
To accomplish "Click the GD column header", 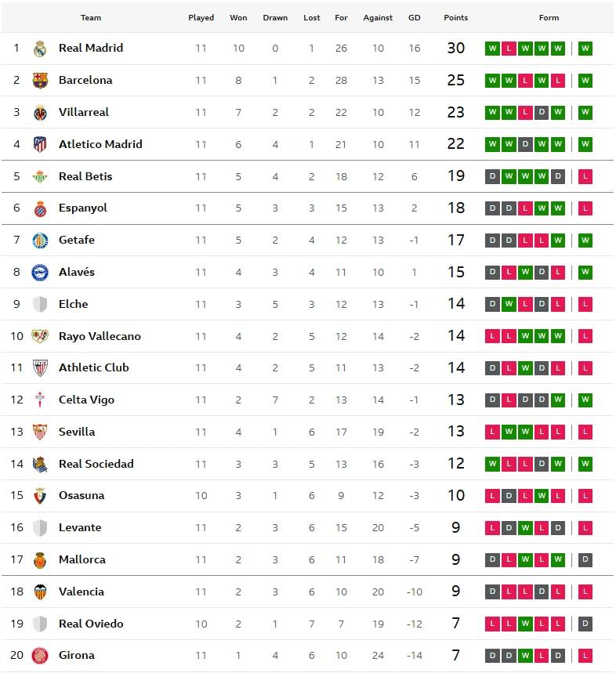I will click(415, 17).
